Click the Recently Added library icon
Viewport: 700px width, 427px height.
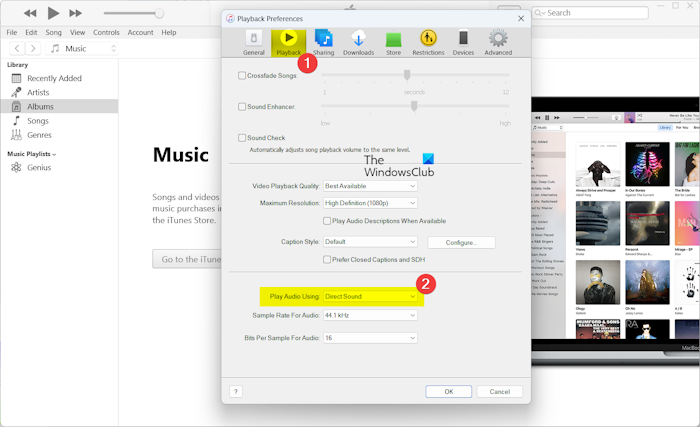coord(16,78)
